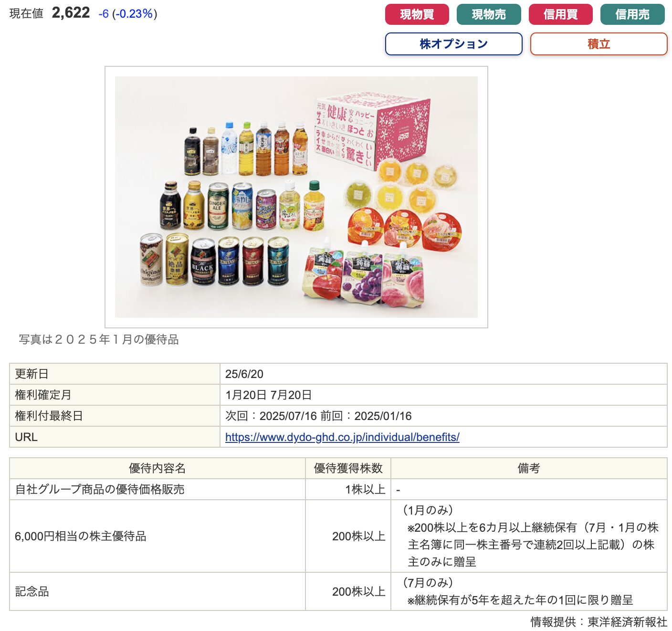Click the 情報提供:東洋経済新報社 credit text
The image size is (672, 631).
click(598, 622)
